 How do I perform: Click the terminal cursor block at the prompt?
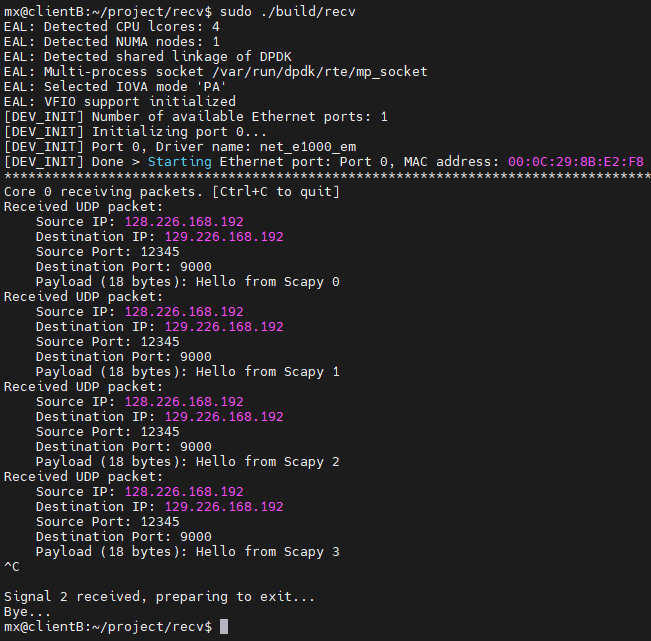coord(224,626)
